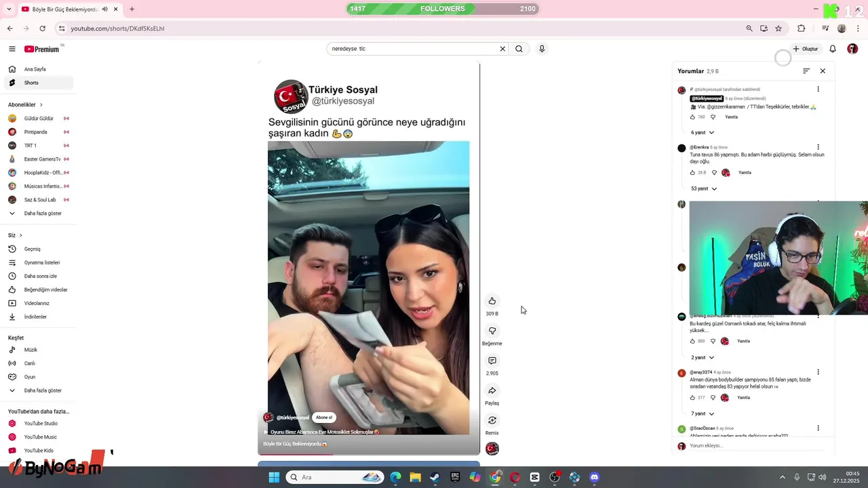
Task: Go to Ana Sayfa in sidebar
Action: tap(39, 69)
